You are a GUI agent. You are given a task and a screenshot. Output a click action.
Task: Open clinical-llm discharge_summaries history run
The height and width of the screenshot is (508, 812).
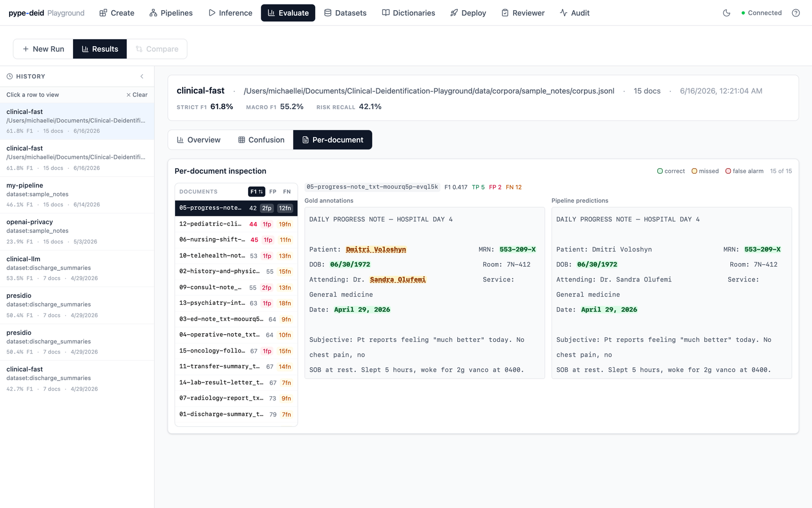coord(77,268)
